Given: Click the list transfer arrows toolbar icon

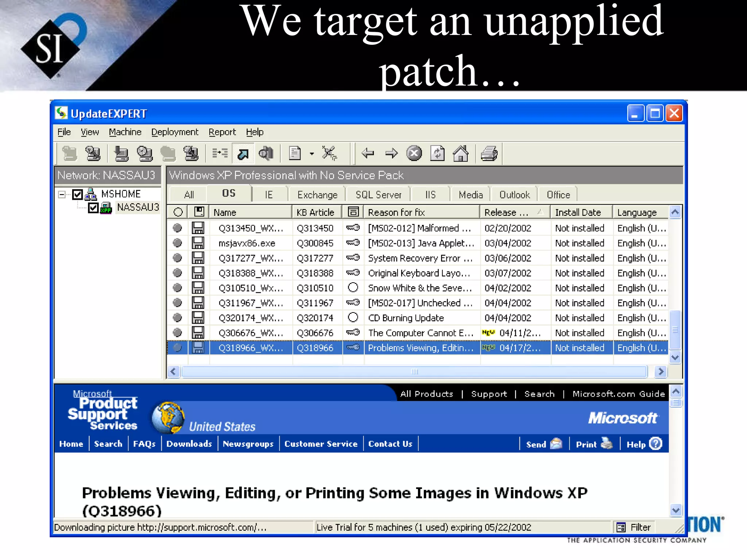Looking at the screenshot, I should 220,153.
